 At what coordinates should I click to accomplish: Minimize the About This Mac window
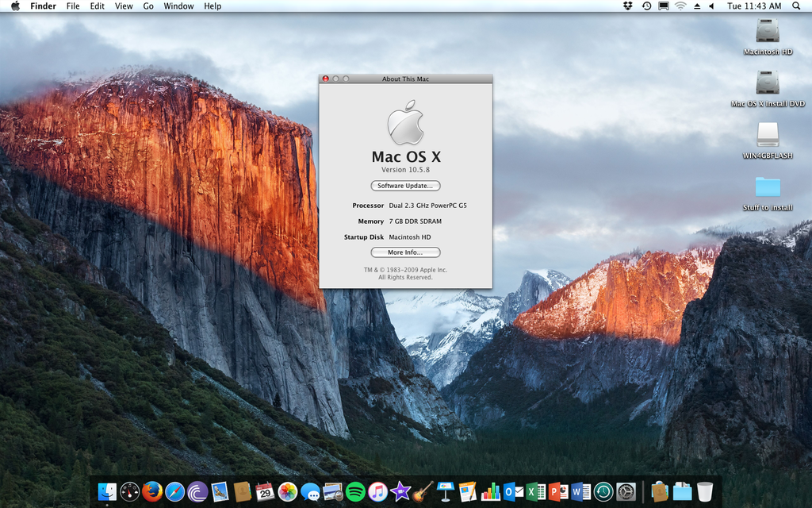335,79
